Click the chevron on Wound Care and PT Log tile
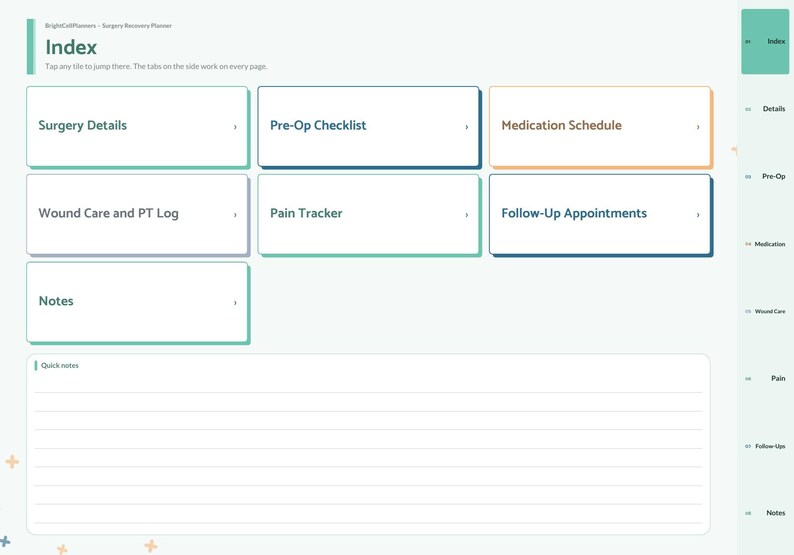This screenshot has height=555, width=794. [x=235, y=215]
